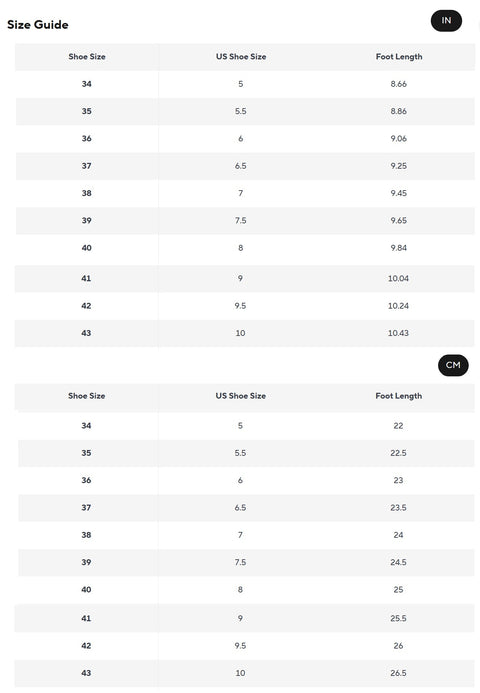This screenshot has width=480, height=693.
Task: Select Shoe Size header in centimeter table
Action: point(87,396)
